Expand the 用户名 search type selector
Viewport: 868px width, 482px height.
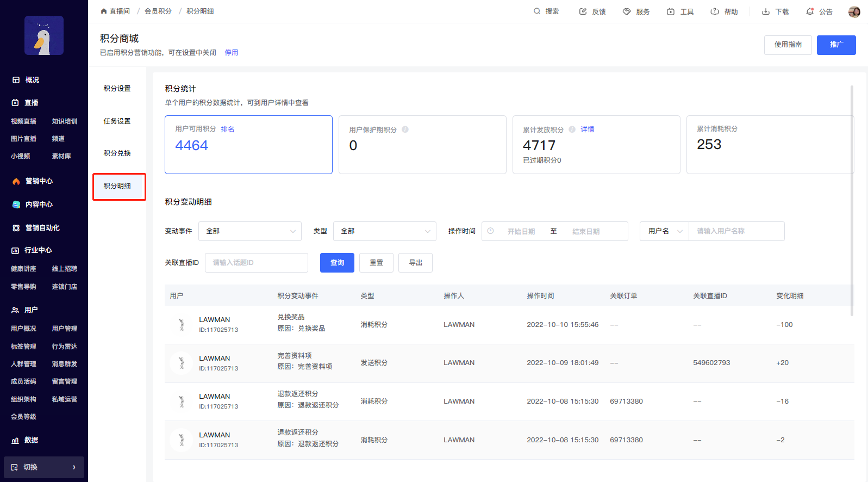[664, 231]
